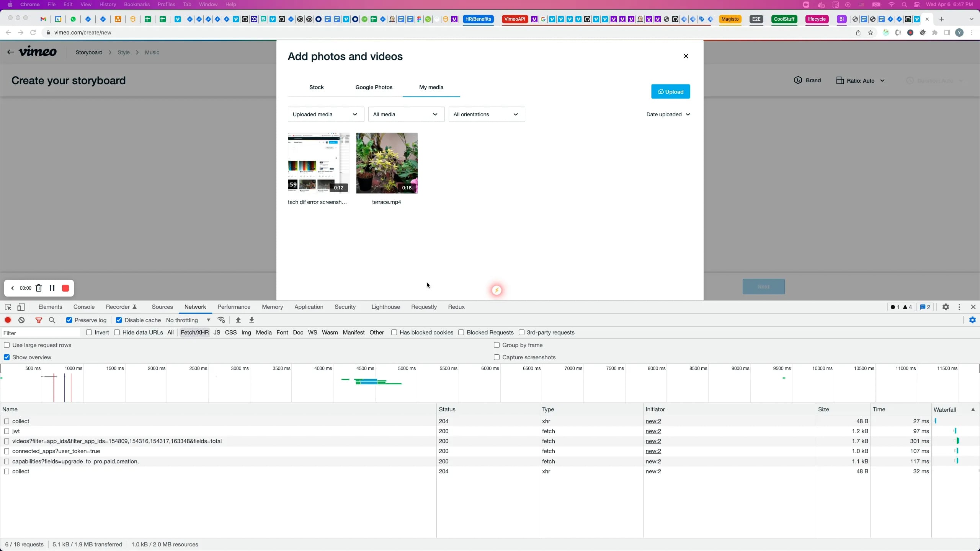The image size is (980, 551).
Task: Toggle Disable cache checkbox
Action: [119, 320]
